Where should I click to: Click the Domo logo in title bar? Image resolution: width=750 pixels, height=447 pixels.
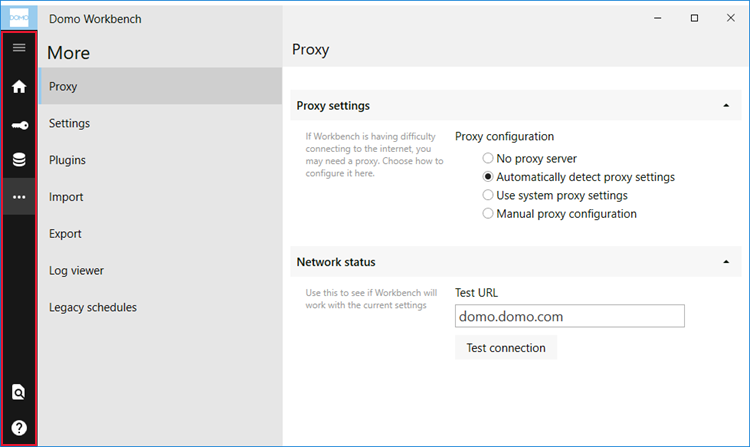(x=19, y=17)
